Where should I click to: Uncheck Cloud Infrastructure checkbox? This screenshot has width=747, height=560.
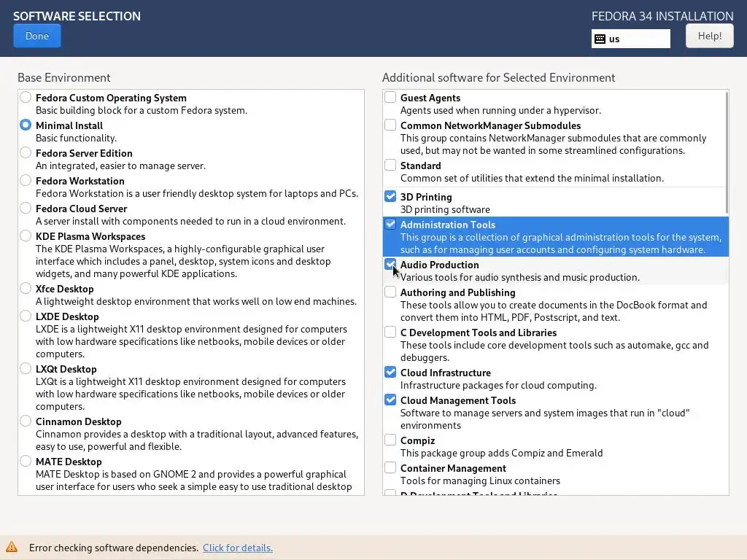click(x=390, y=372)
